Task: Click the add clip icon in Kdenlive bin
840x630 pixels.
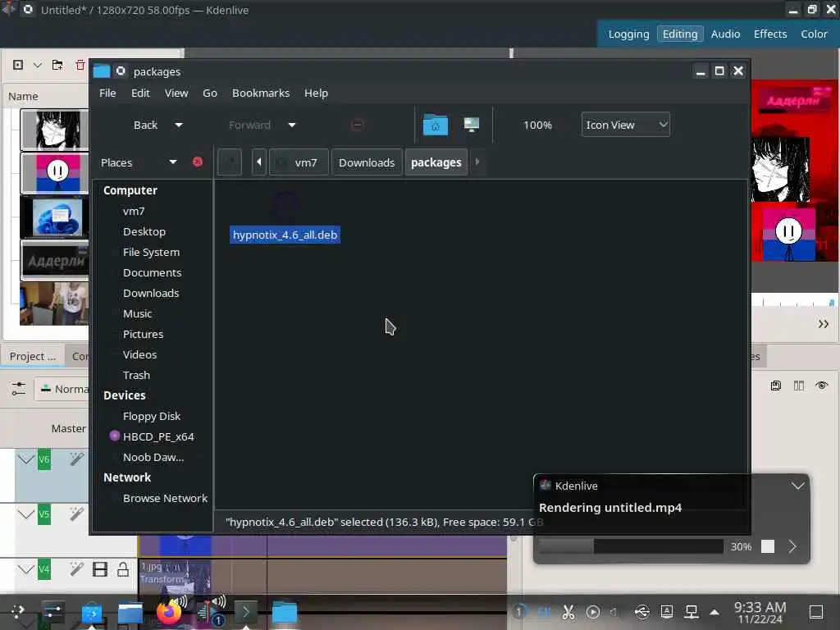Action: pyautogui.click(x=18, y=65)
